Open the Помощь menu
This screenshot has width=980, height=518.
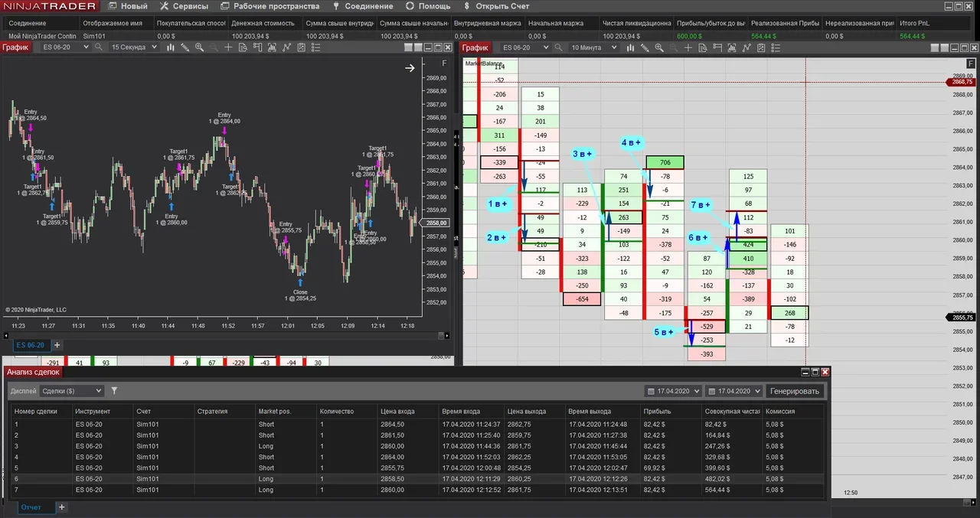pos(428,6)
